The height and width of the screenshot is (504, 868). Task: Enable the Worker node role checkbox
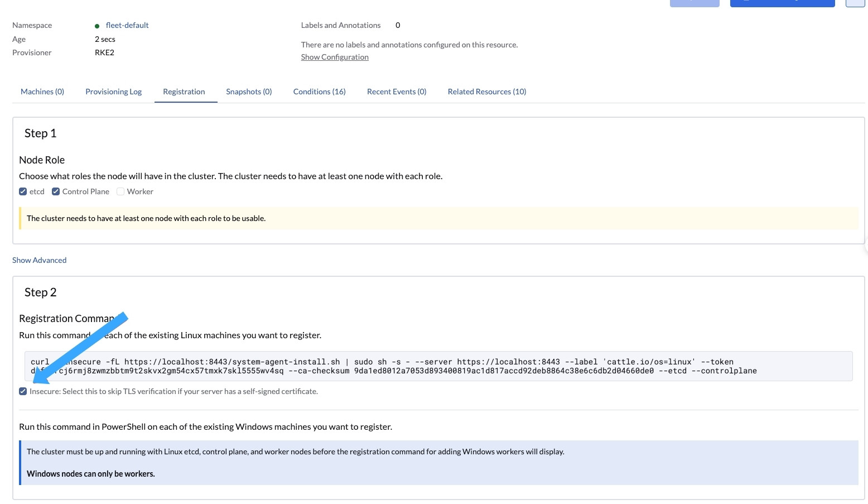pos(120,191)
